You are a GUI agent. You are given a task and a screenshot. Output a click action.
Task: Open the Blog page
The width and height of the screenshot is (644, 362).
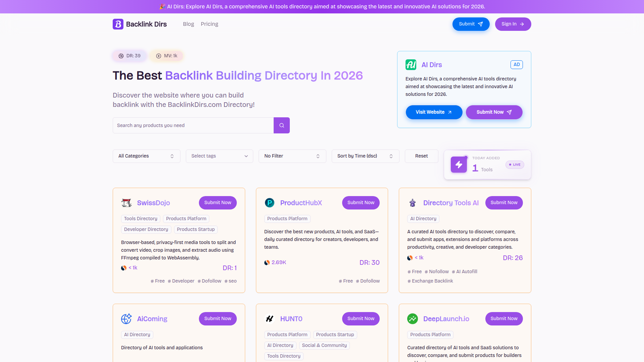pos(188,24)
